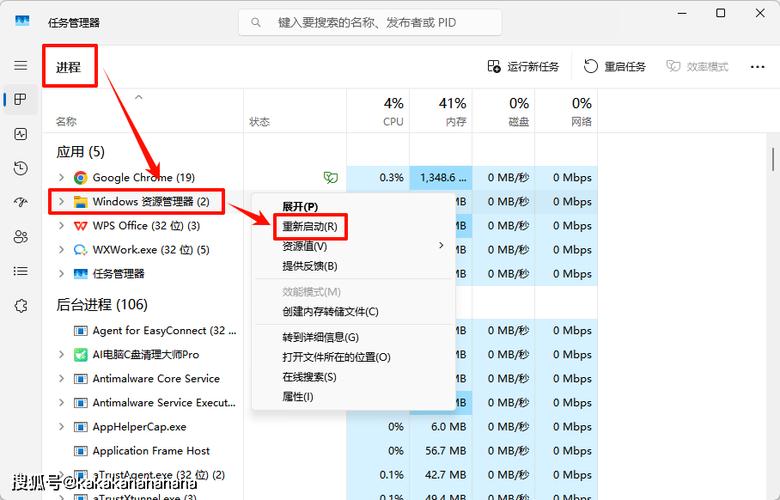Click the 进程 page title

tap(68, 67)
